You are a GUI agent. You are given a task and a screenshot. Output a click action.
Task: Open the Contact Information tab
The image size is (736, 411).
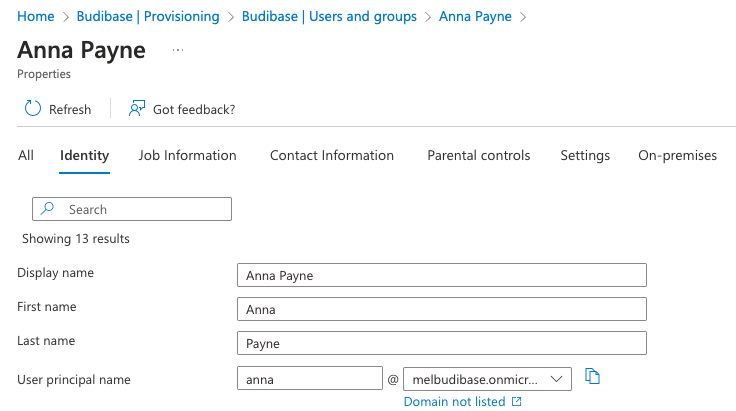332,155
